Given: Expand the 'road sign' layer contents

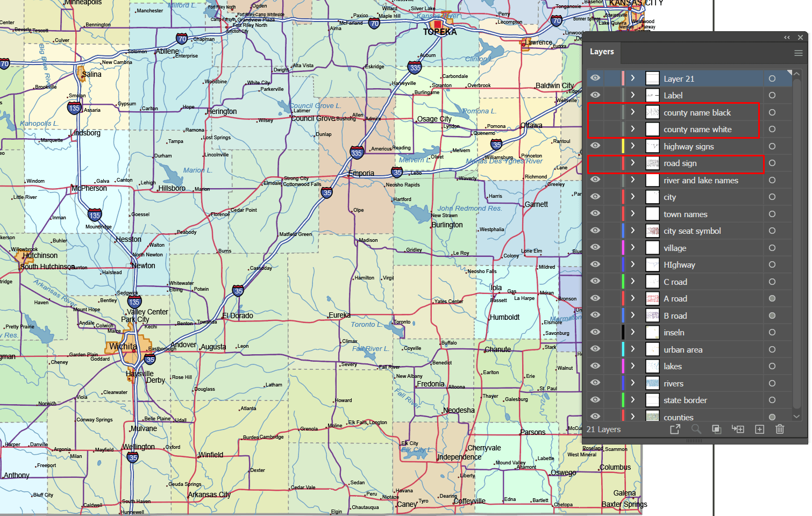Looking at the screenshot, I should [x=632, y=163].
